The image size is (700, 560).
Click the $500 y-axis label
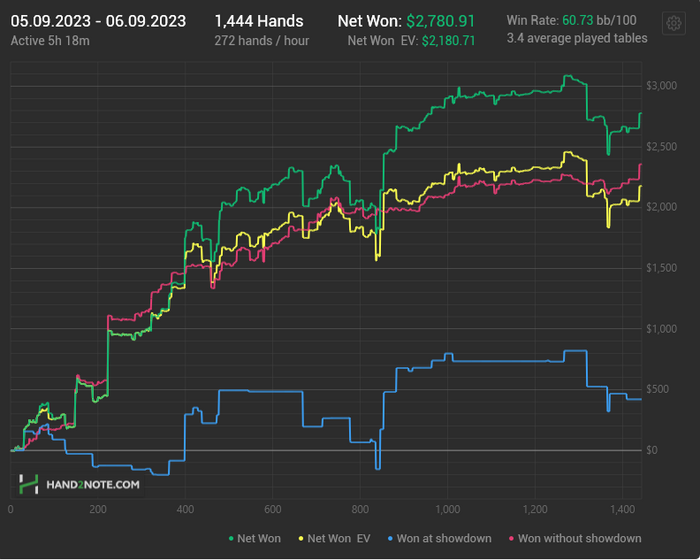click(x=657, y=389)
